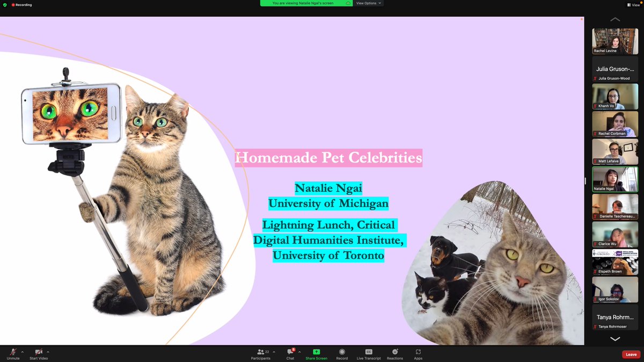Open the View layout menu
This screenshot has width=644, height=362.
click(x=633, y=4)
